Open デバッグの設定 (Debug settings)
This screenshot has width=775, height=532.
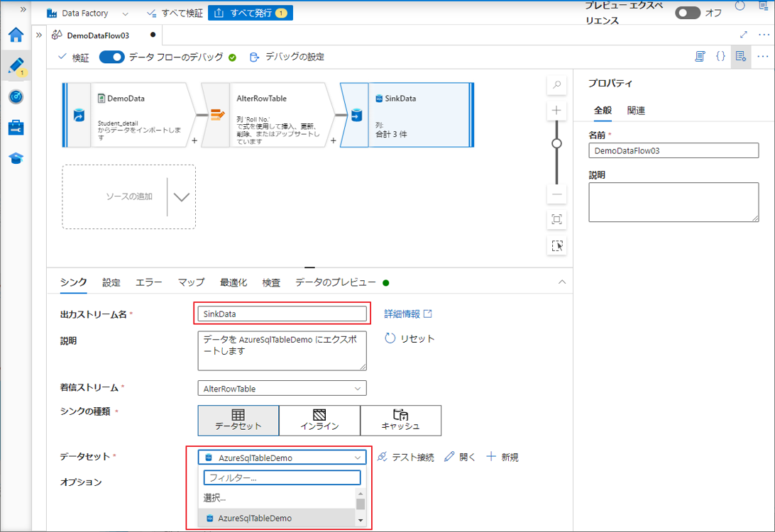click(x=287, y=57)
